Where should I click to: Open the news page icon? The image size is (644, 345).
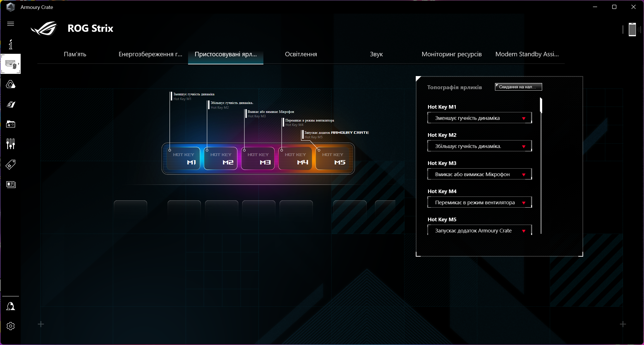click(x=11, y=184)
